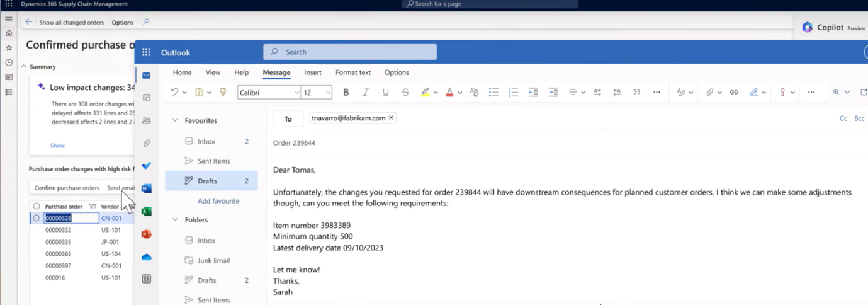Open Dynamics 365 Recent clock icon

(x=9, y=62)
